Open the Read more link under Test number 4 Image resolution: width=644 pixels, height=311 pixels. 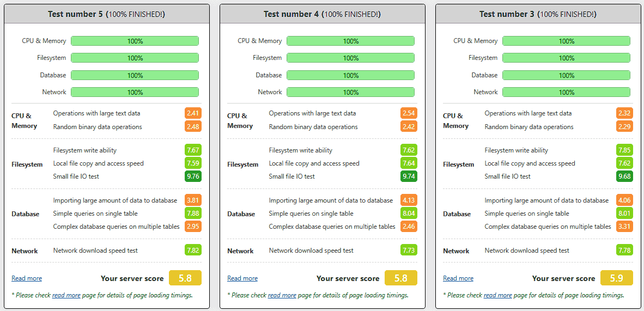242,278
